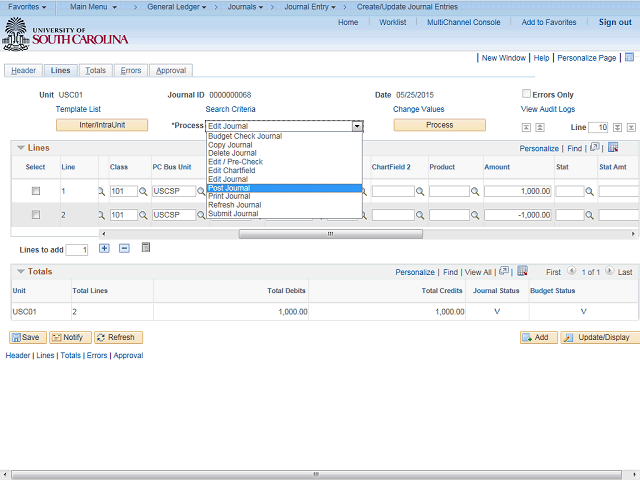Click the Process button
The image size is (640, 480).
pyautogui.click(x=439, y=125)
